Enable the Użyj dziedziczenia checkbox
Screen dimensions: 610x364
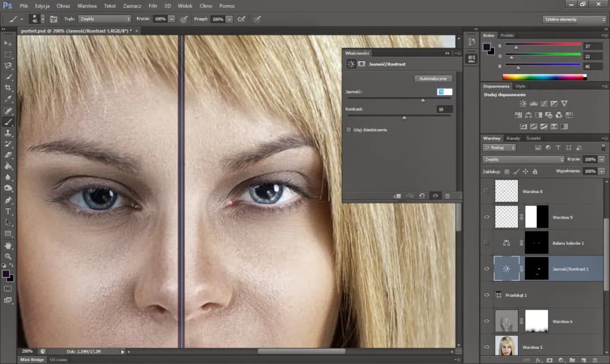(x=348, y=129)
